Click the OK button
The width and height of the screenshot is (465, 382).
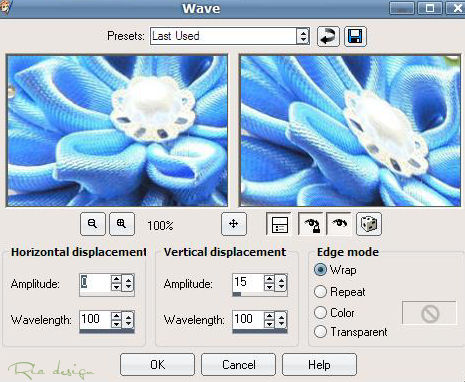click(x=157, y=365)
